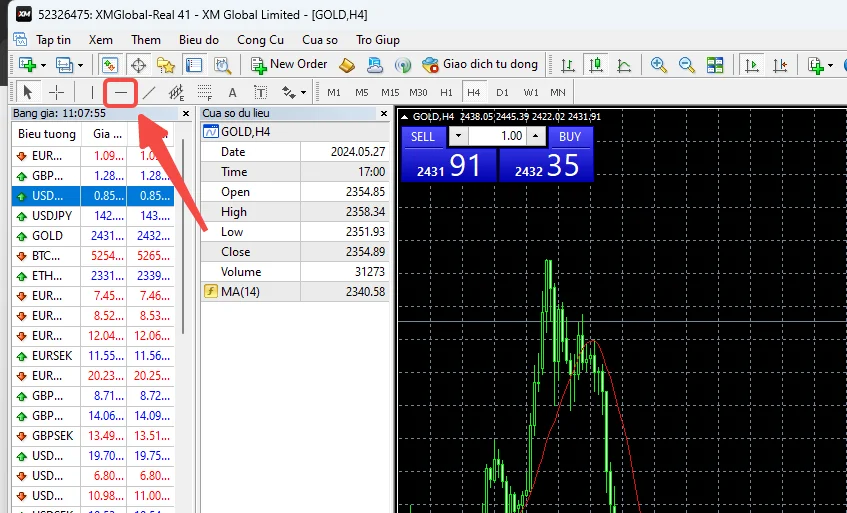Click the 1.00 volume input field
The image size is (847, 513).
pyautogui.click(x=497, y=137)
